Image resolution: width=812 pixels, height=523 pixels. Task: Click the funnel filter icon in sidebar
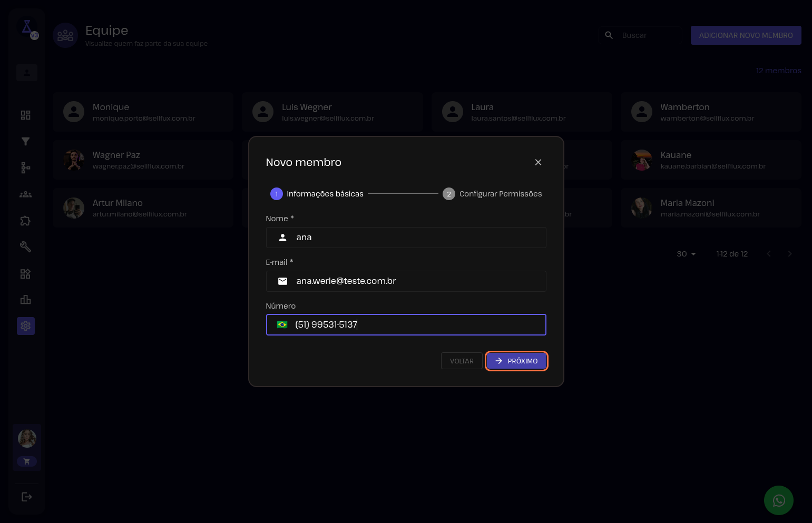click(25, 141)
